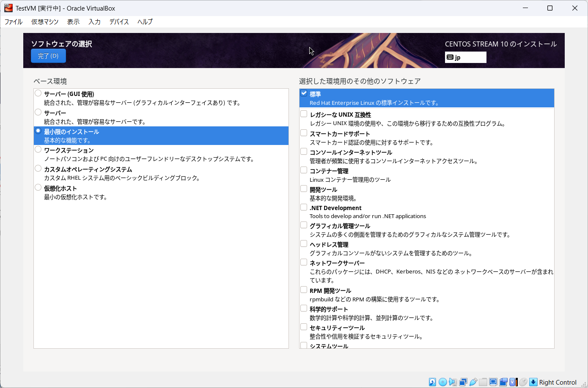Open the ヘルプ menu
The width and height of the screenshot is (588, 388).
145,22
